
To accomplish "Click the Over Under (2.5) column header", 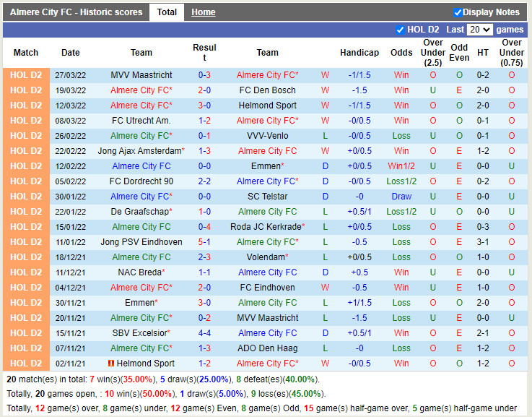I will pos(433,53).
